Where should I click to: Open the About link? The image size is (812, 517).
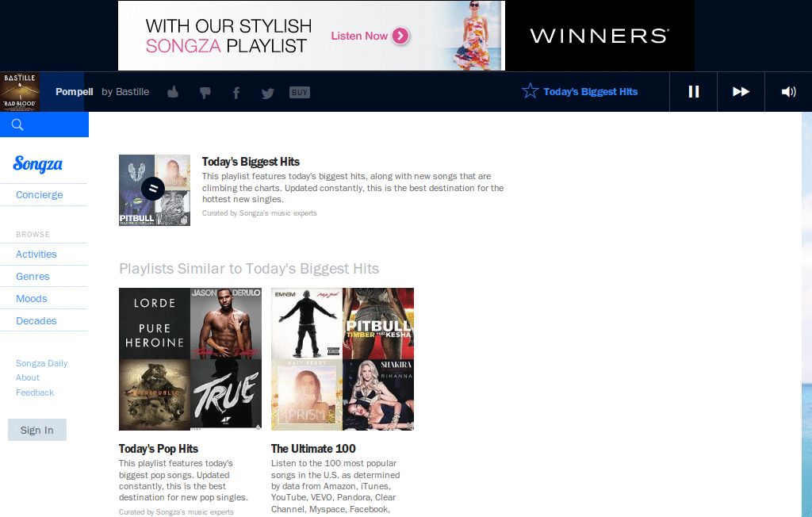click(x=28, y=377)
